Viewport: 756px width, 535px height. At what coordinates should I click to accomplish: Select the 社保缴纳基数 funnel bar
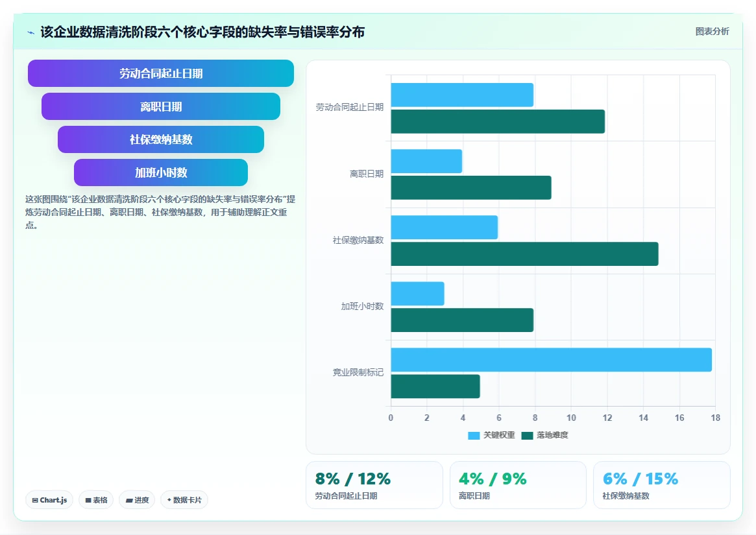coord(161,139)
